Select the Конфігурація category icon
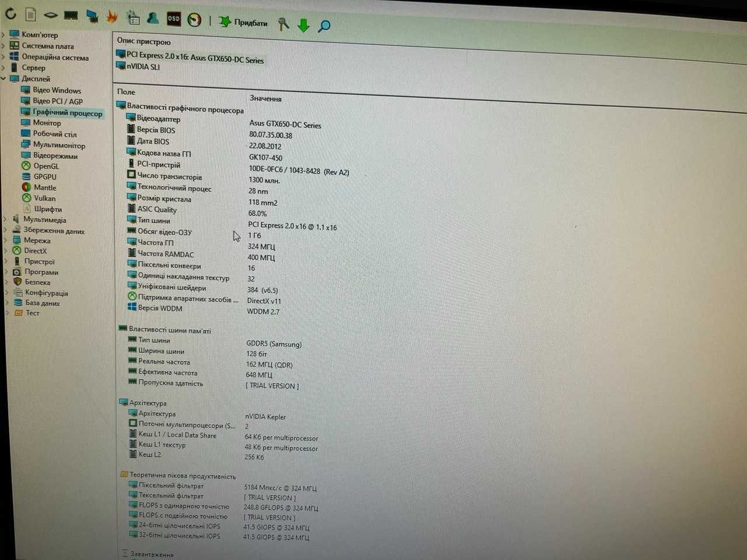This screenshot has height=560, width=747. point(18,292)
